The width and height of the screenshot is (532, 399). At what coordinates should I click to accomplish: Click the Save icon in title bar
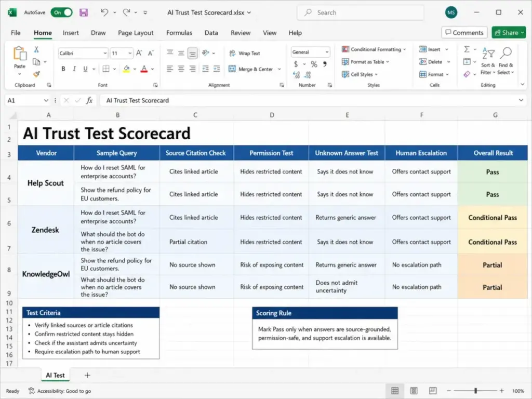tap(84, 12)
